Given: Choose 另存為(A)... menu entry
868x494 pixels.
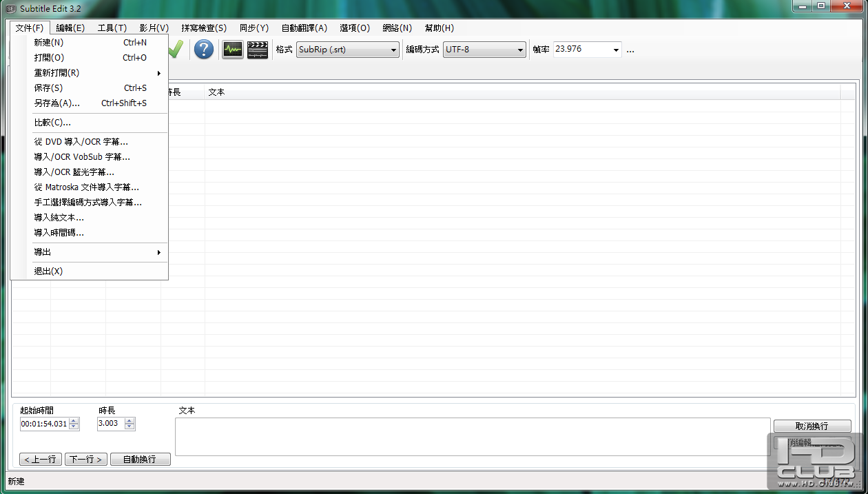Looking at the screenshot, I should [x=90, y=103].
